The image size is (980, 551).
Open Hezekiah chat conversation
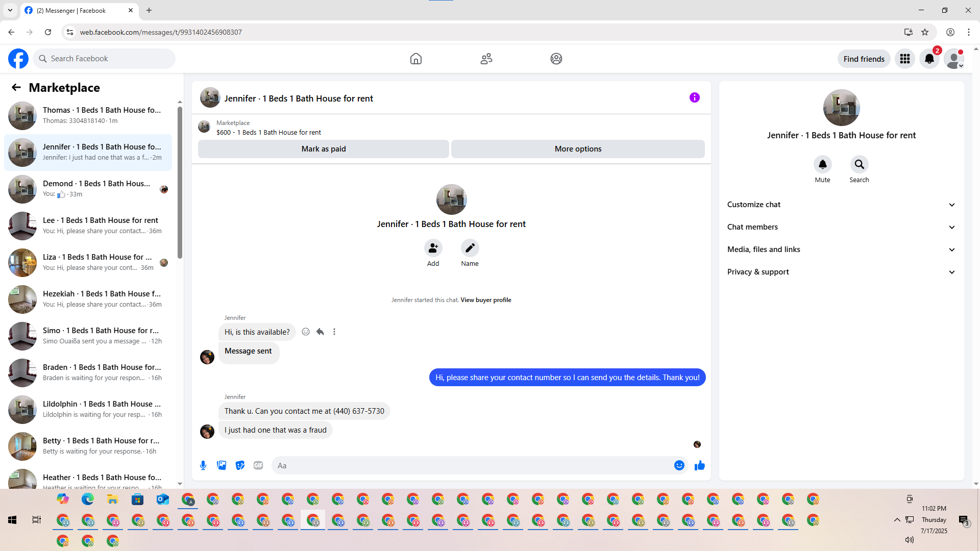point(88,299)
